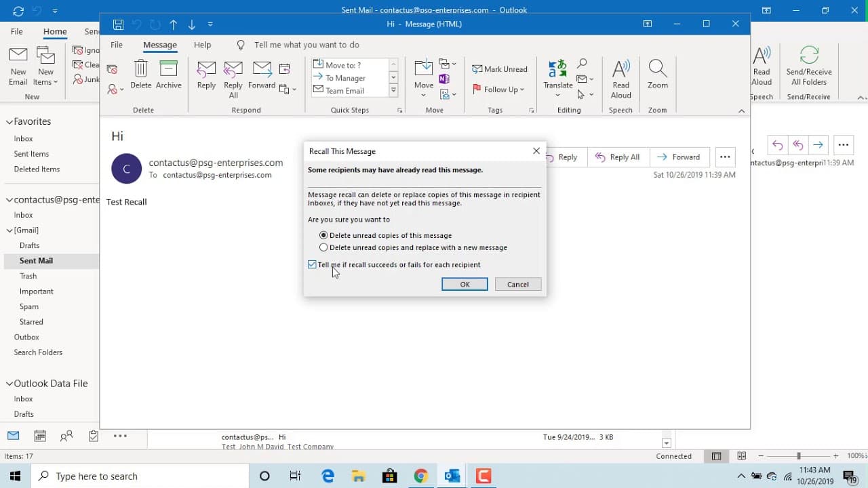Switch to the Calendar view icon
Screen dimensions: 868x488
click(x=40, y=436)
